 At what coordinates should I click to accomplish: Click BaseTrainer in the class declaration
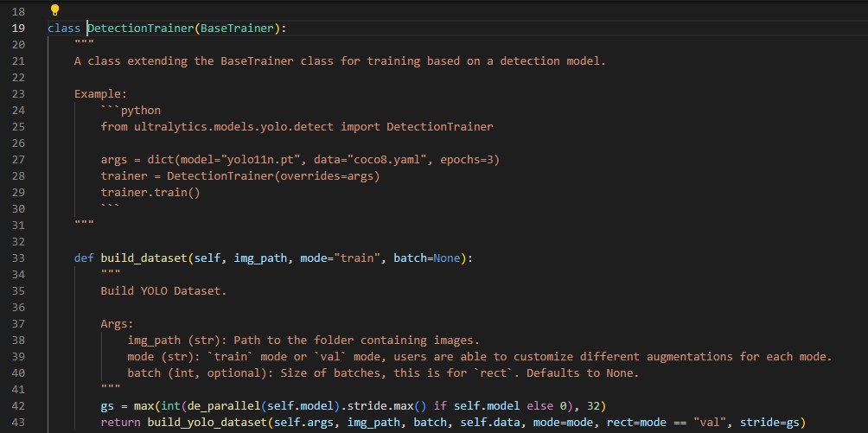[x=237, y=29]
